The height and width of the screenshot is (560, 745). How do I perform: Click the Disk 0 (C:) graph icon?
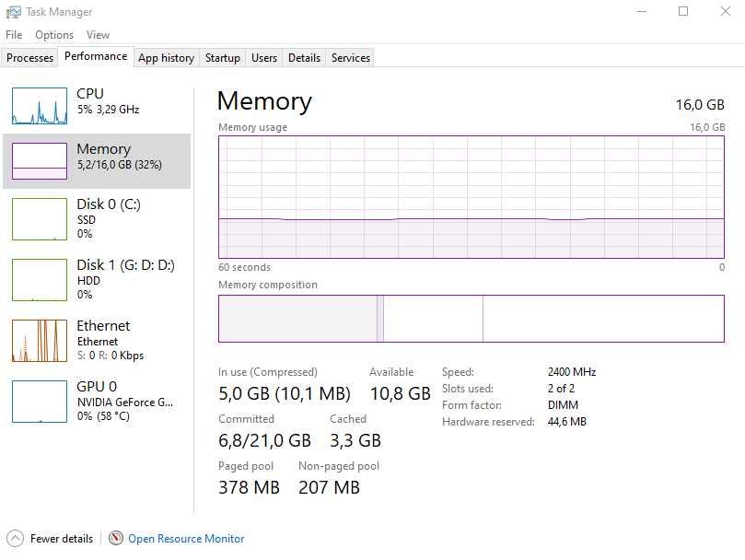40,218
